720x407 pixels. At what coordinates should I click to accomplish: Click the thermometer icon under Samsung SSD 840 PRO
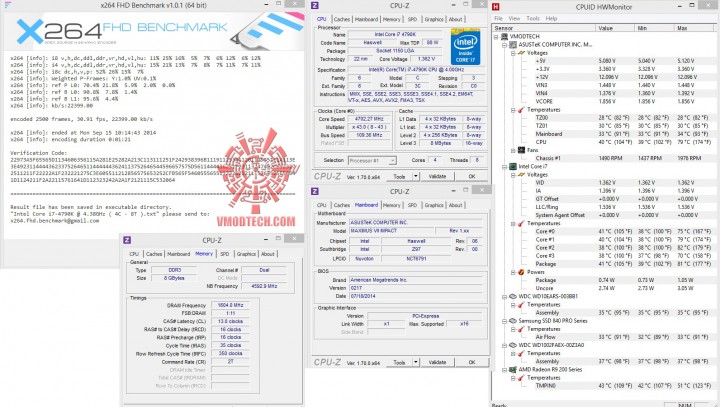521,329
